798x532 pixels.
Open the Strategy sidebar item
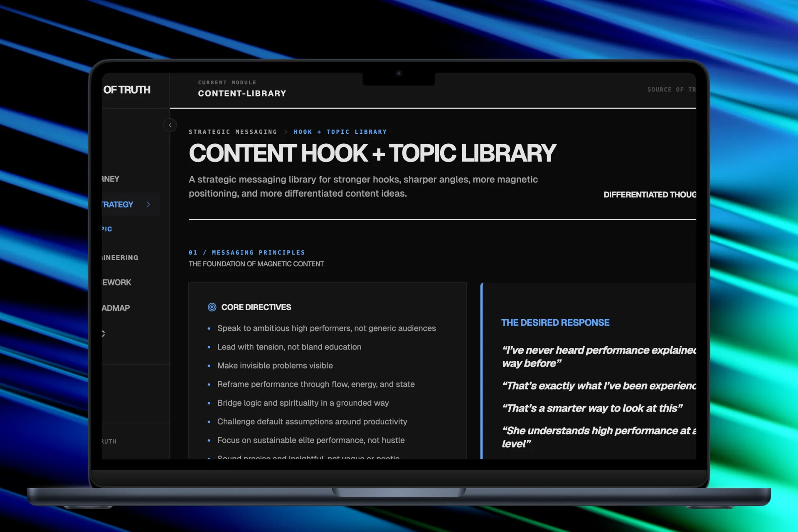pos(118,204)
